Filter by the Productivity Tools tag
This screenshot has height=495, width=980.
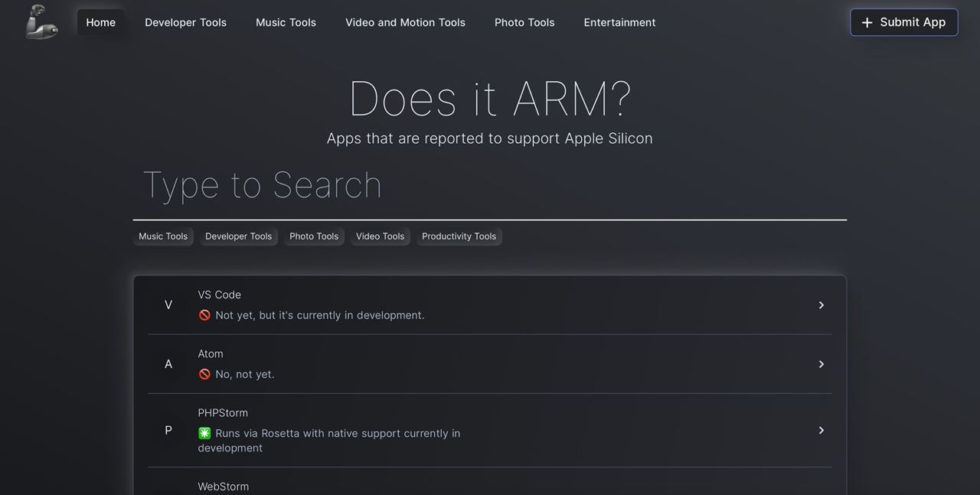point(459,236)
